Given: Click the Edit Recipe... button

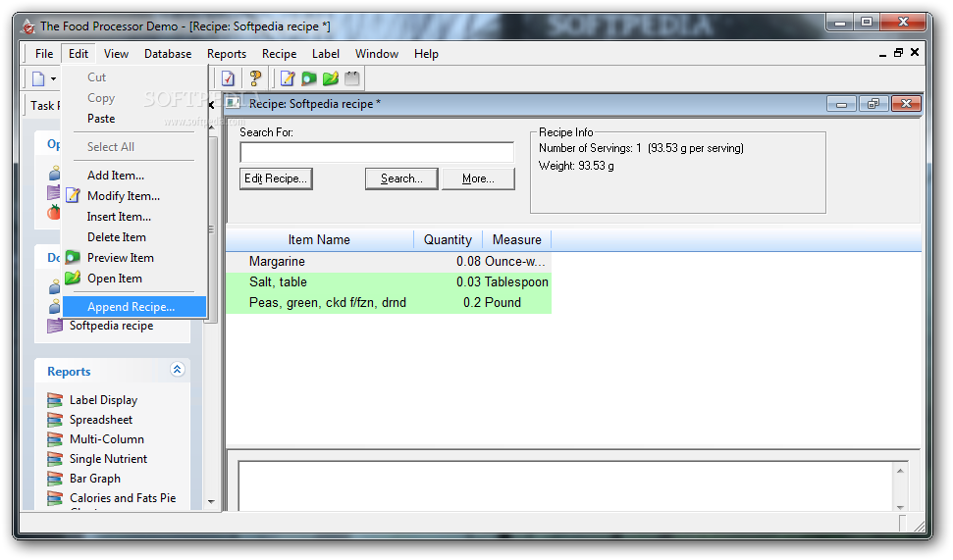Looking at the screenshot, I should [276, 178].
